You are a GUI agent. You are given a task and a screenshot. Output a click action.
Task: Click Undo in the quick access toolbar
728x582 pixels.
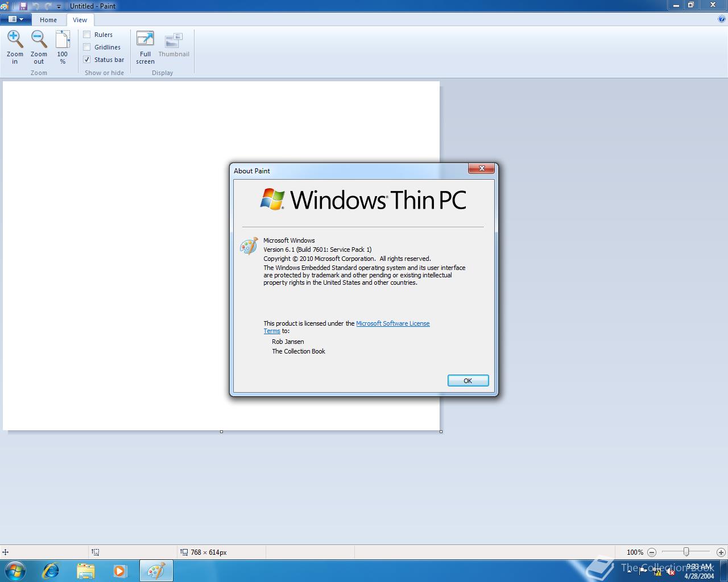[x=36, y=6]
